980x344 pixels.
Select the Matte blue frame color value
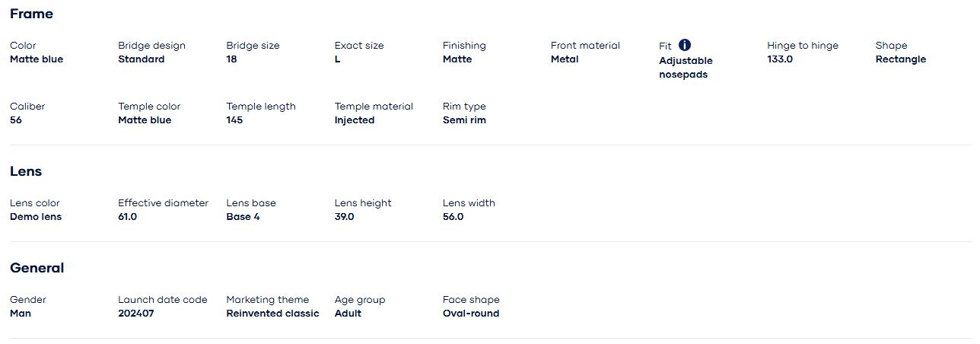(x=37, y=59)
